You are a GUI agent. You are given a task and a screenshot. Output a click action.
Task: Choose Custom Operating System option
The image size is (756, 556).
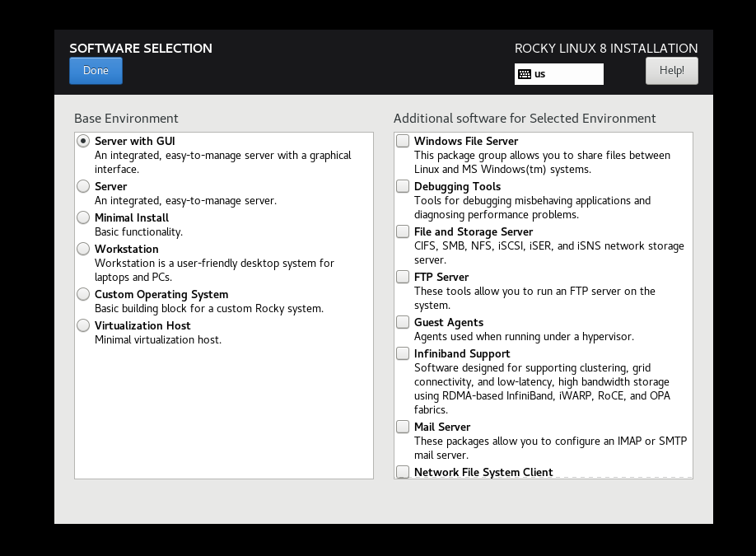tap(83, 294)
